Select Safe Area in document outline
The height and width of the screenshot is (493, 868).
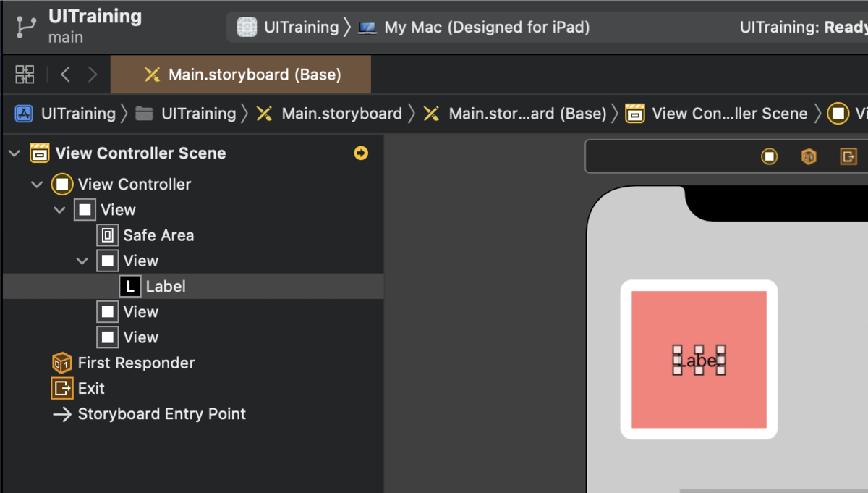point(158,235)
